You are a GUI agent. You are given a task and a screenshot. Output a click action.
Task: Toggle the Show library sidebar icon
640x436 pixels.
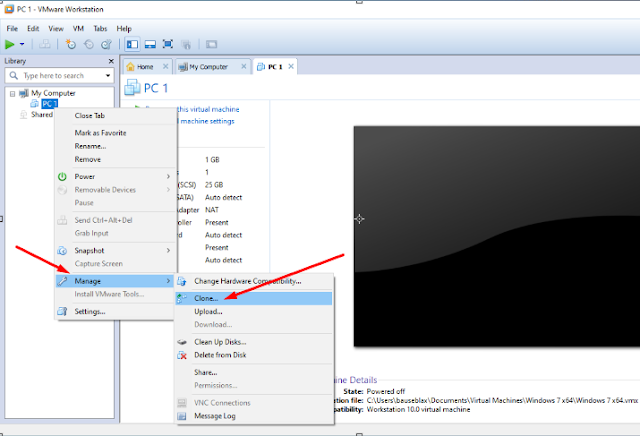[x=132, y=44]
